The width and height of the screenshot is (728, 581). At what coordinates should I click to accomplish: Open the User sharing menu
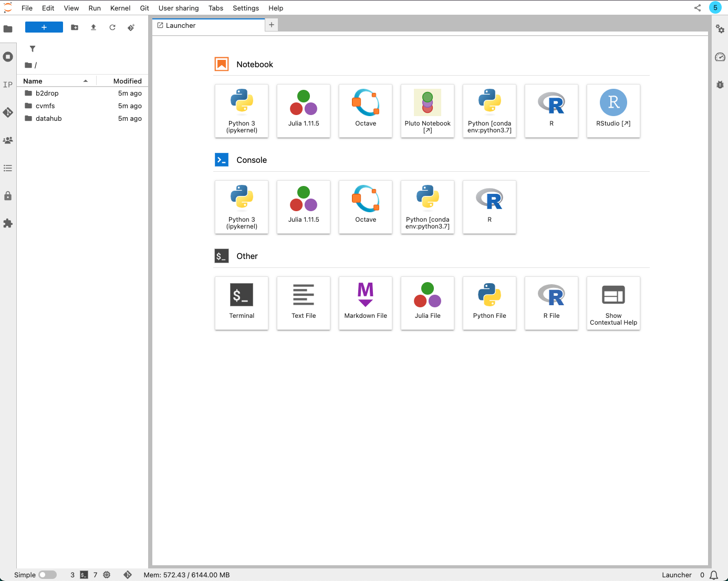point(179,8)
